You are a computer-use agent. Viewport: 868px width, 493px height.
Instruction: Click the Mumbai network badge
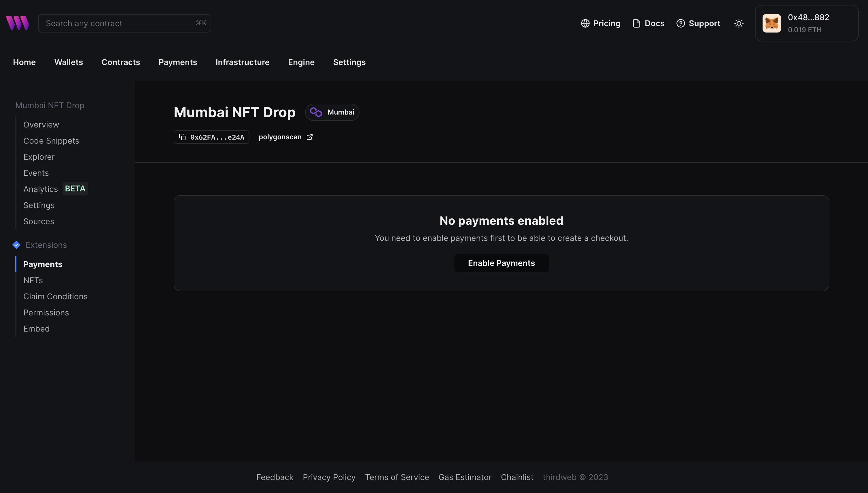(332, 112)
